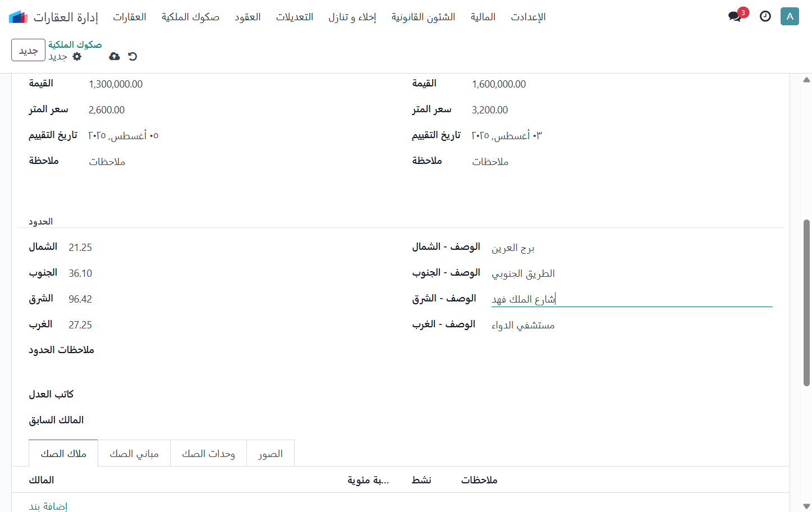
Task: Open the الإعدادت menu
Action: (528, 17)
